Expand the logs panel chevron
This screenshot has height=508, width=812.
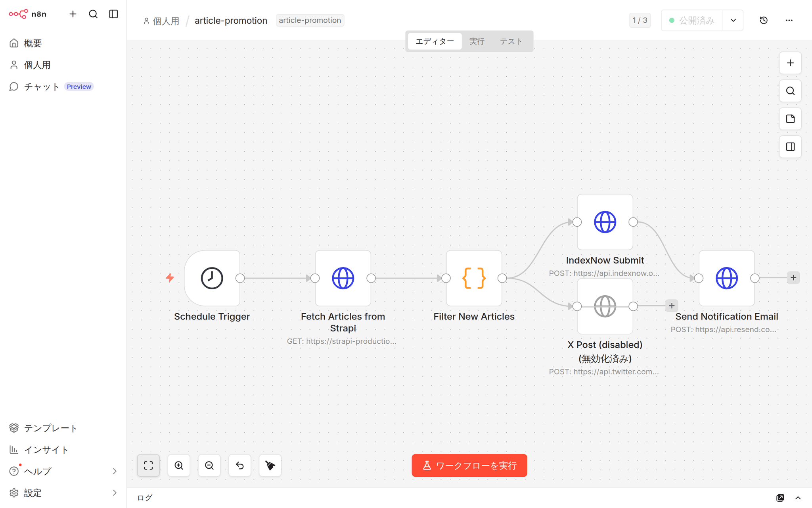click(x=798, y=498)
